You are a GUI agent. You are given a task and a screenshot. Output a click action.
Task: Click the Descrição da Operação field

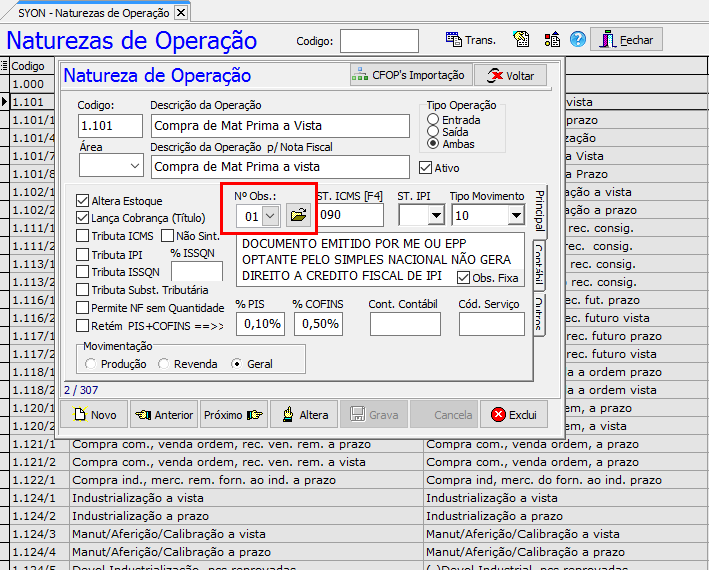coord(280,126)
